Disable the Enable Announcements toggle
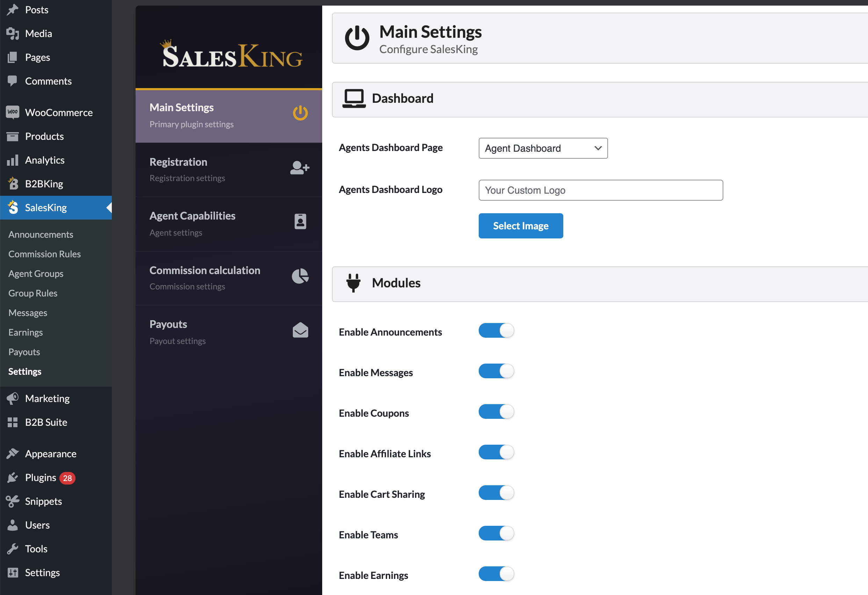Screen dimensions: 868x595 [496, 330]
